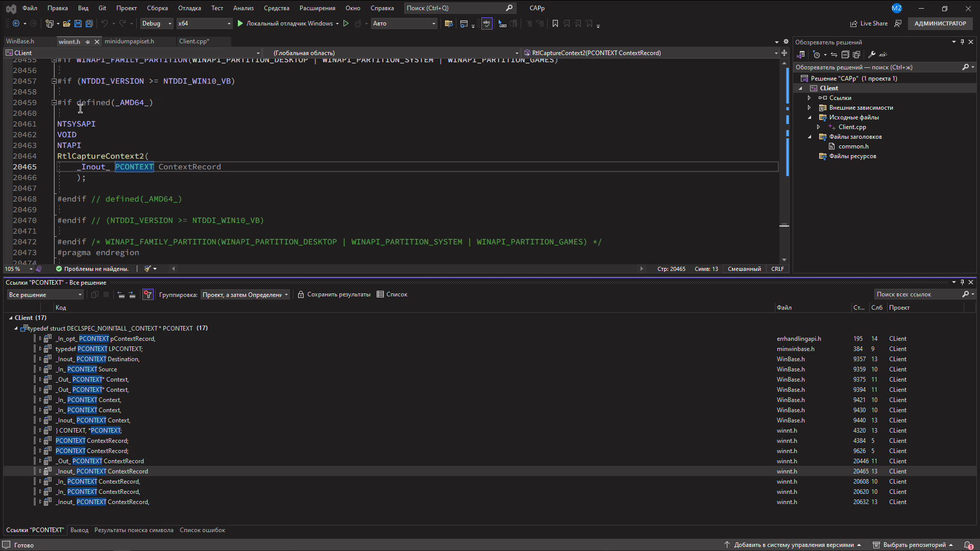Click the Список view button

(392, 294)
